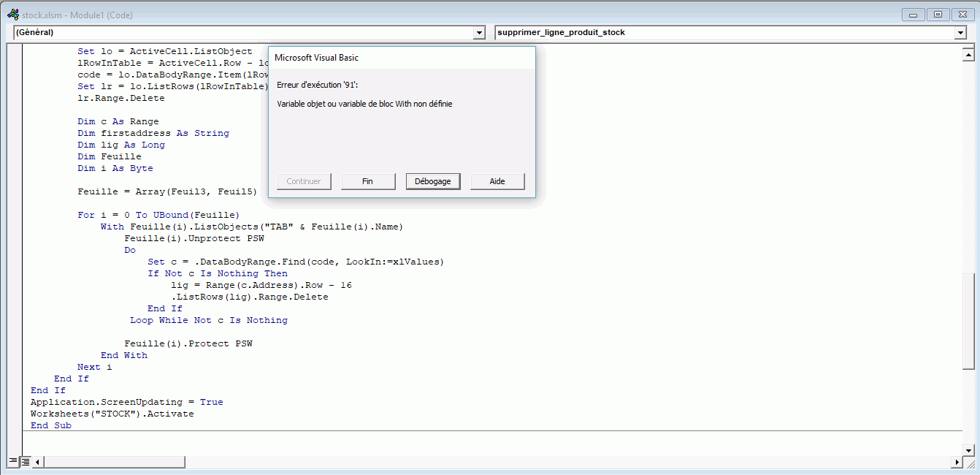Open the procedure list dropdown arrow

960,33
